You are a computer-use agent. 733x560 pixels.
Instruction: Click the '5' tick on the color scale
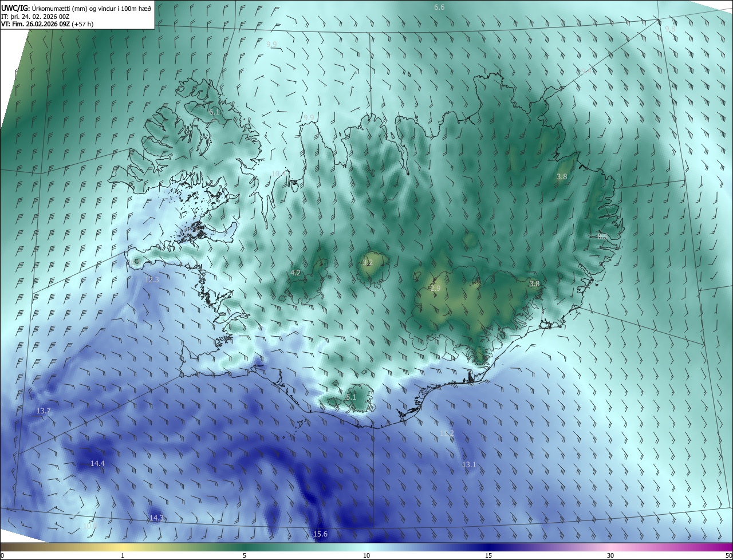245,555
